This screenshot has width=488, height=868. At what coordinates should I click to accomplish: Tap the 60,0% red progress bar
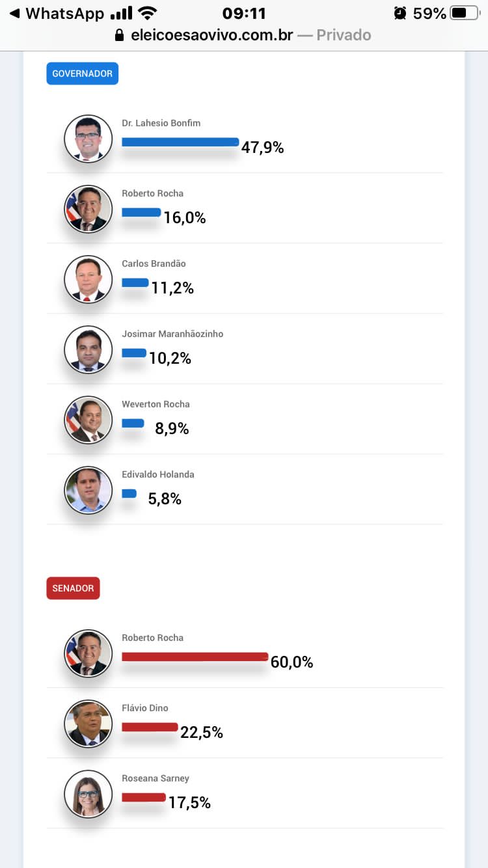[195, 657]
